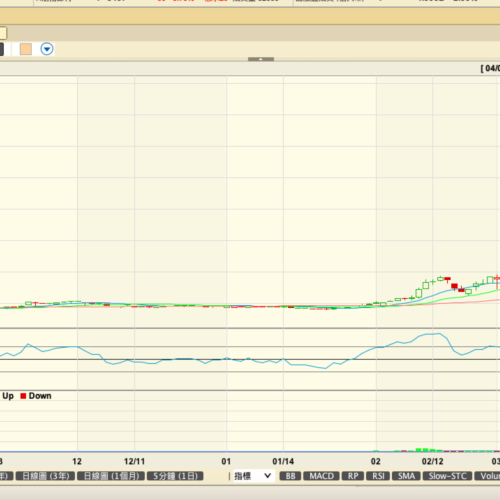This screenshot has height=500, width=500.
Task: Switch to 日線圖 (1個月) chart
Action: (111, 476)
